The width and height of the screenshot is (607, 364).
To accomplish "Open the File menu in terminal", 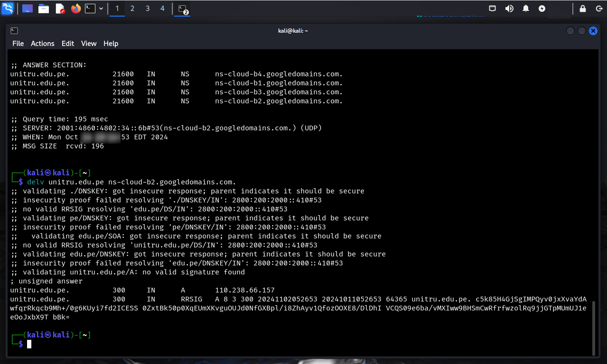I will coord(18,44).
